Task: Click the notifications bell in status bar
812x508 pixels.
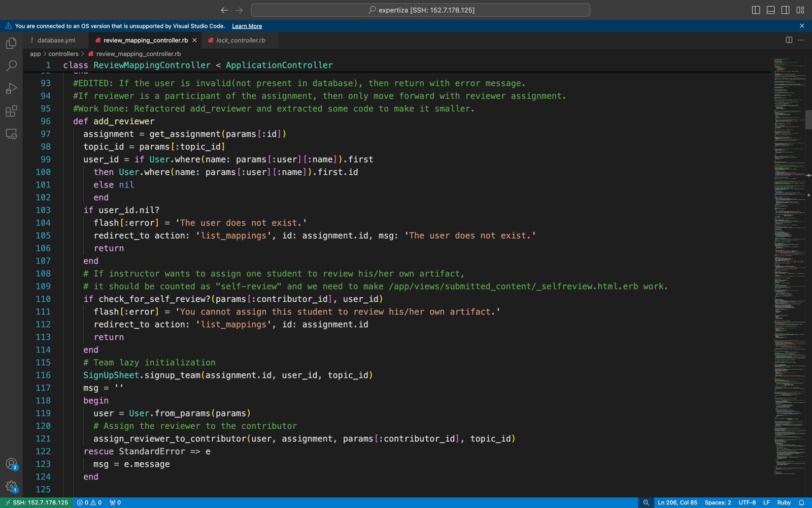Action: point(802,502)
